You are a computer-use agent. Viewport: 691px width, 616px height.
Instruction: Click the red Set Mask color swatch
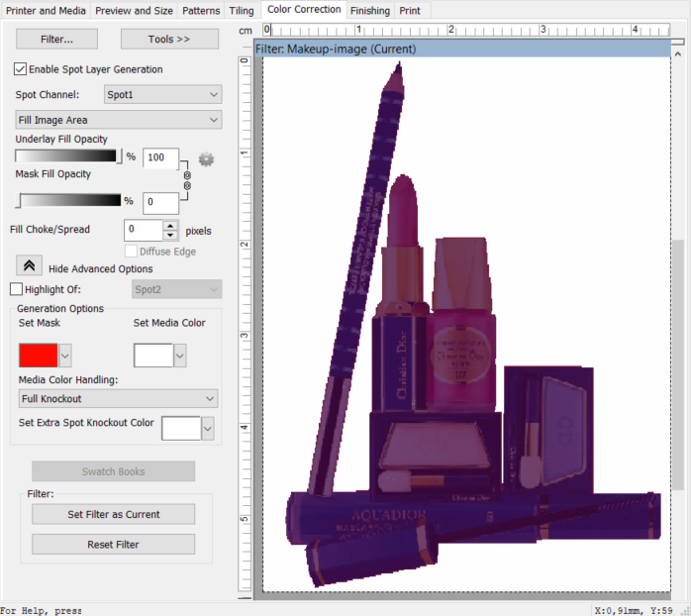pos(39,355)
